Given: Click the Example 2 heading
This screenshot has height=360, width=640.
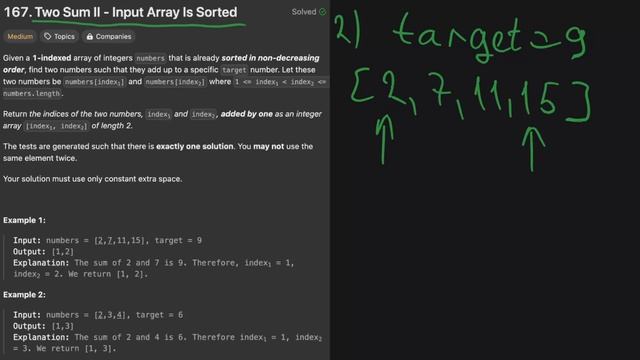Looking at the screenshot, I should 24,295.
